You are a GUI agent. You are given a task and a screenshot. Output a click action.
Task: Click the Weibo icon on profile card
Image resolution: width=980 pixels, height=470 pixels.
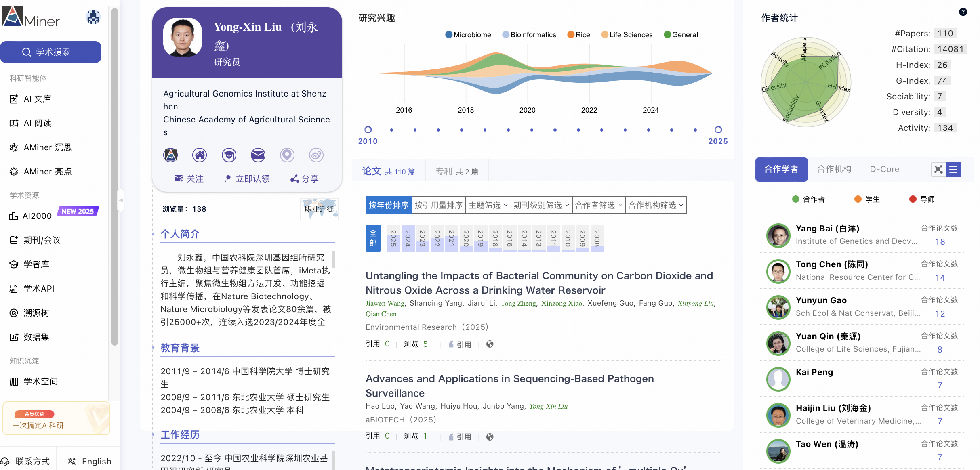(x=316, y=155)
